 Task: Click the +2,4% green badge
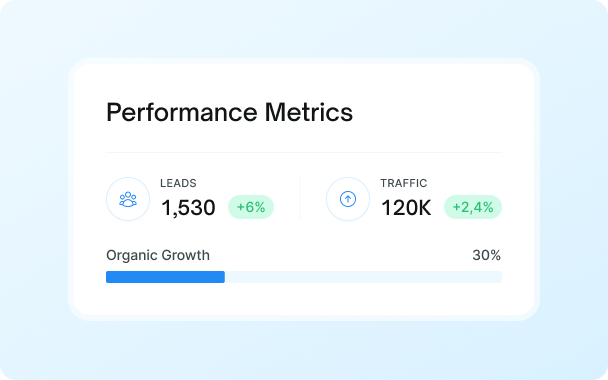pyautogui.click(x=473, y=207)
